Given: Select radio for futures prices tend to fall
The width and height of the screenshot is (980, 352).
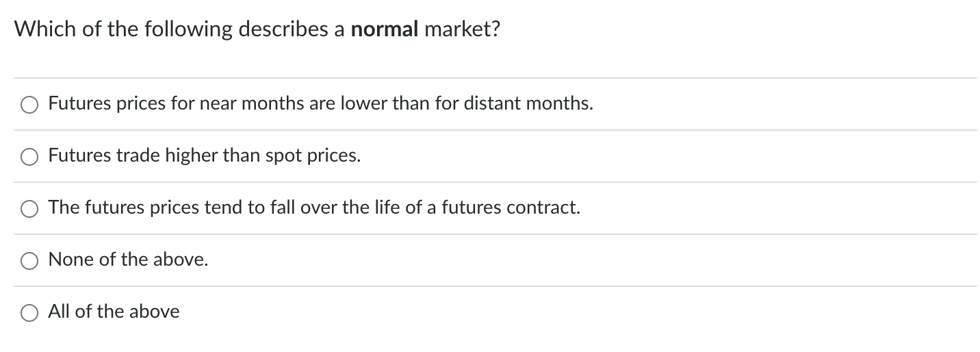Looking at the screenshot, I should point(29,209).
